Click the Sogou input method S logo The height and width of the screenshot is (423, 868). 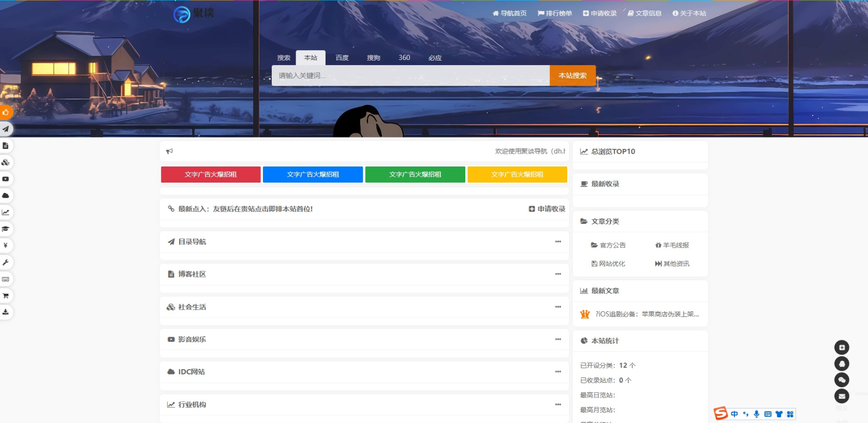[720, 413]
